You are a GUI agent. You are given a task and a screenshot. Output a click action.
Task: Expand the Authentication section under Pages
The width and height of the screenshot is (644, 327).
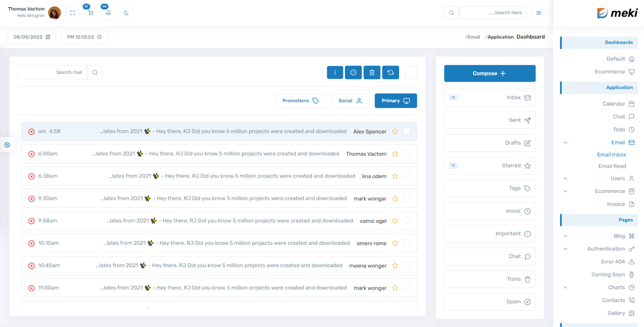(x=565, y=249)
